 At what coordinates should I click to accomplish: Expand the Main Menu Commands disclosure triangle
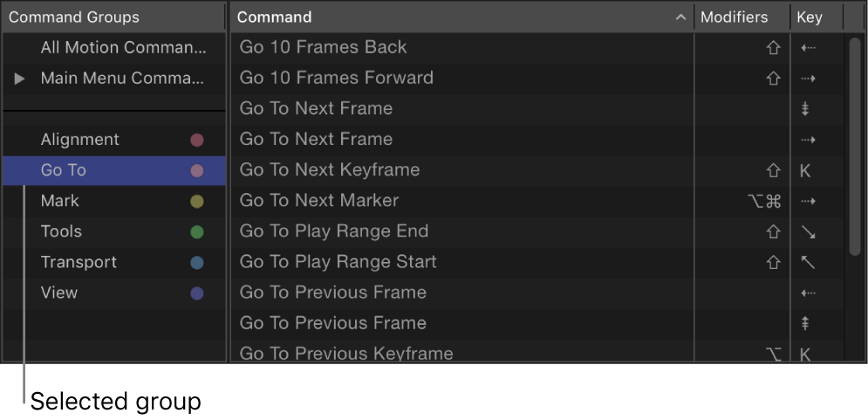pos(19,79)
